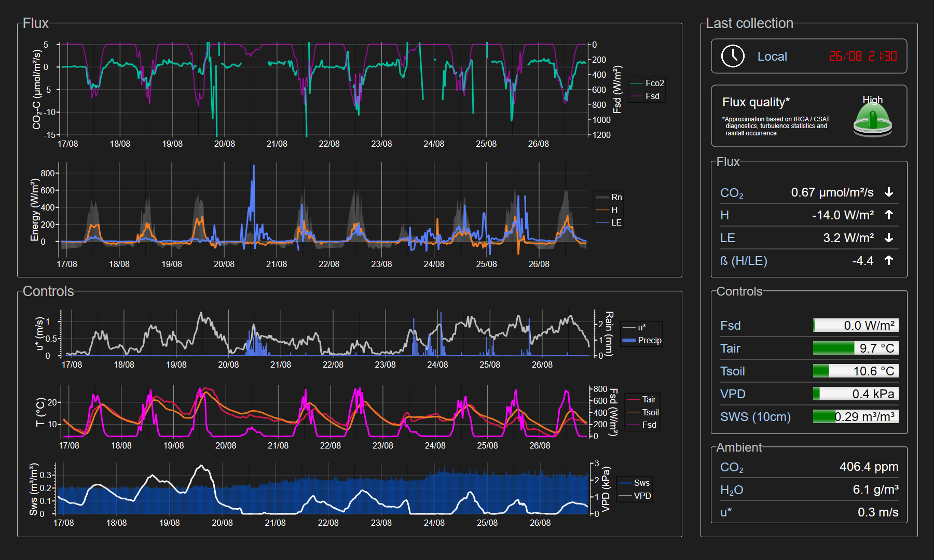This screenshot has height=560, width=934.
Task: Select the Tsoil label in Controls
Action: pyautogui.click(x=732, y=371)
